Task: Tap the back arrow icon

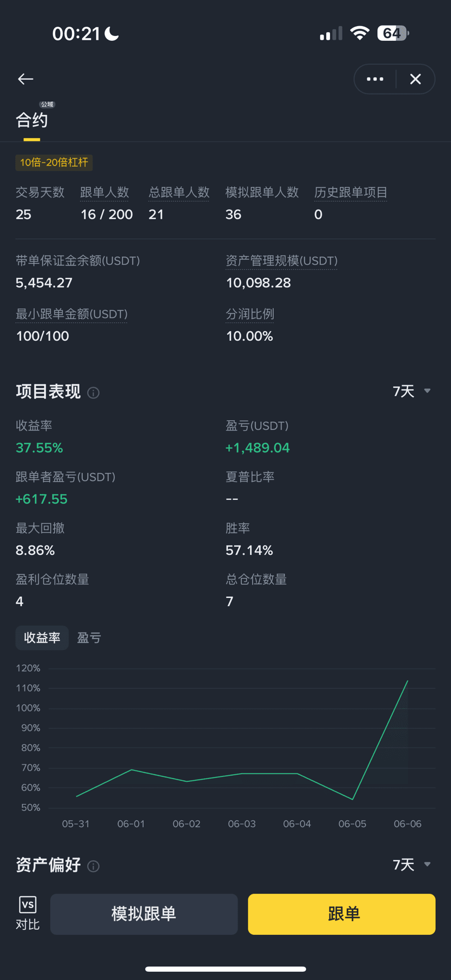Action: point(26,79)
